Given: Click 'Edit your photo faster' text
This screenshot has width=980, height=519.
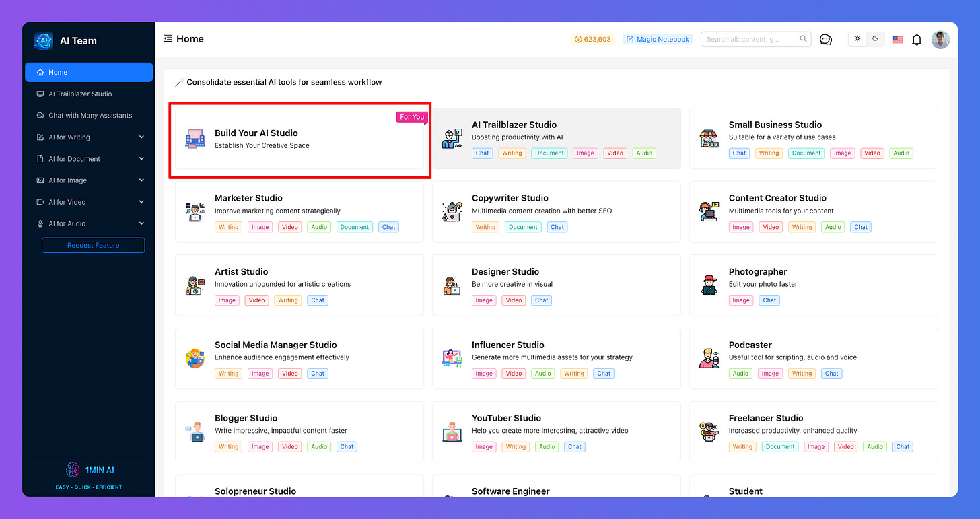Looking at the screenshot, I should [x=763, y=284].
